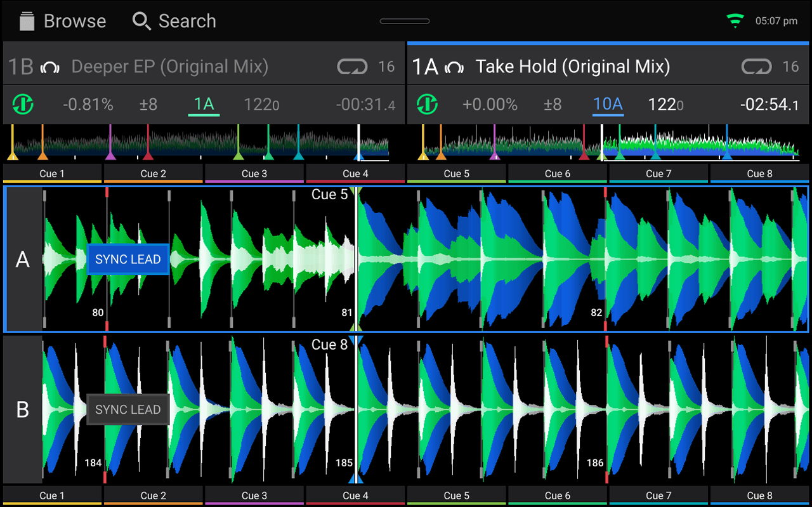Open key selector showing 1A

click(203, 104)
